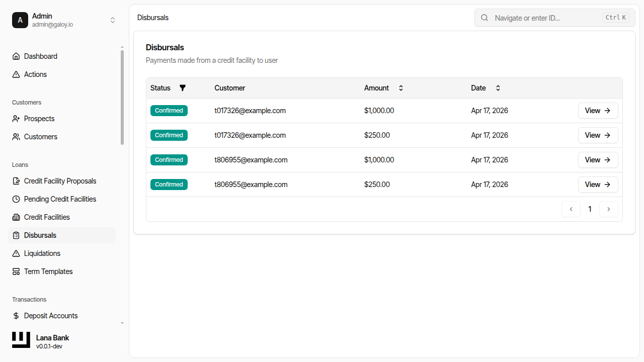644x362 pixels.
Task: Sort disbursals by Date column
Action: click(x=498, y=88)
